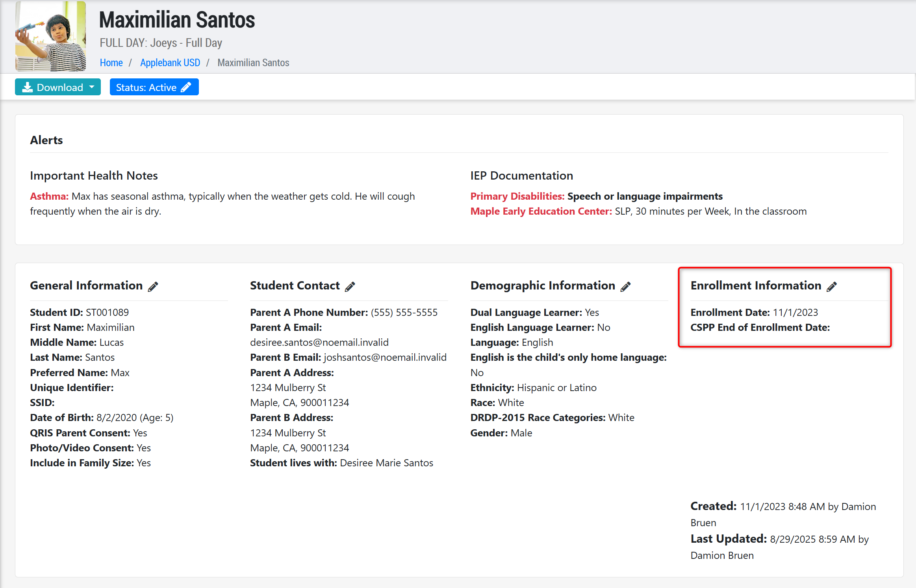The width and height of the screenshot is (916, 588).
Task: Click the Student Contact edit pencil icon
Action: [x=350, y=286]
